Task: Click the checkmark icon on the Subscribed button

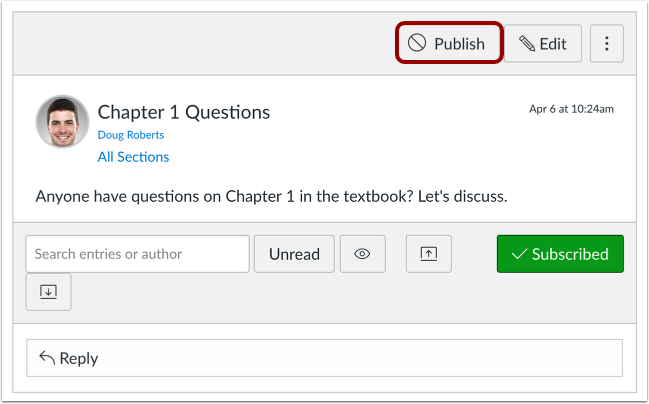Action: point(519,254)
